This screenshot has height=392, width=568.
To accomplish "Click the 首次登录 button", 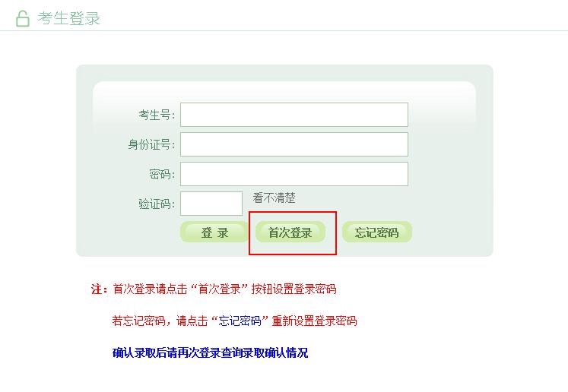I will (x=290, y=232).
